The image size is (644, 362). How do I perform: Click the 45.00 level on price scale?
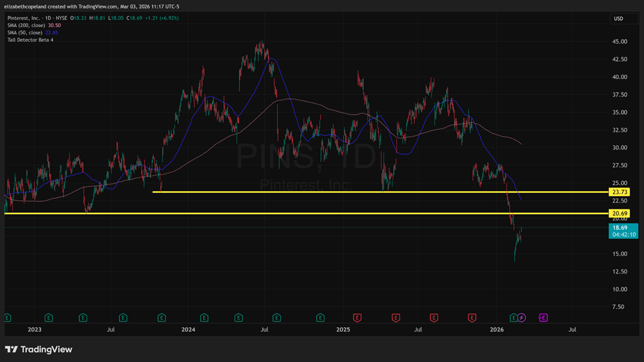(620, 42)
